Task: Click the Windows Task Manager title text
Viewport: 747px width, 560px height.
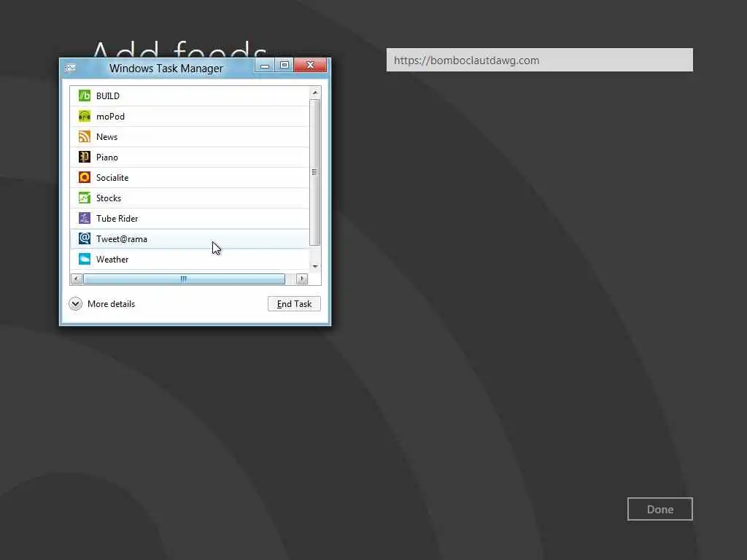Action: click(x=166, y=69)
